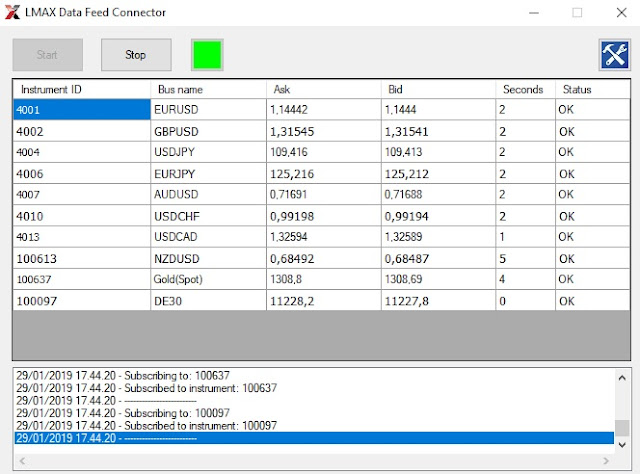Click the EURUSD bus name cell
The image size is (640, 474).
click(208, 109)
